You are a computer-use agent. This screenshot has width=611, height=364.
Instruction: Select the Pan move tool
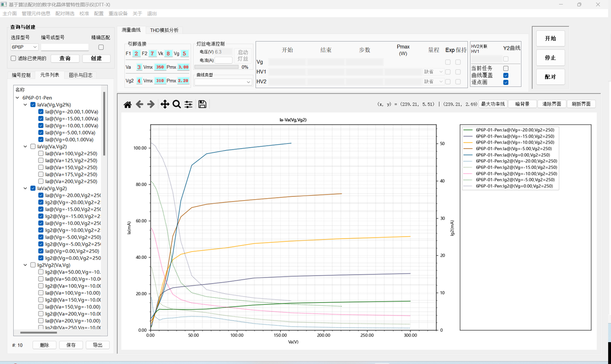[165, 104]
